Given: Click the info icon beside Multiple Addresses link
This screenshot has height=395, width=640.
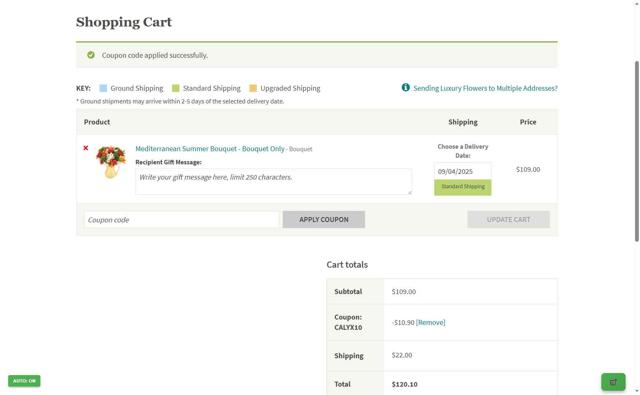Looking at the screenshot, I should [405, 87].
